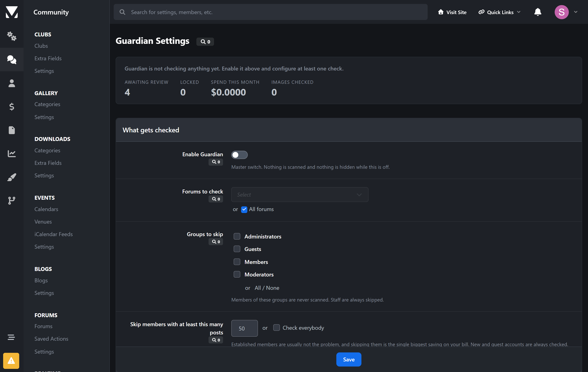
Task: Click the pink S user avatar
Action: (x=561, y=12)
